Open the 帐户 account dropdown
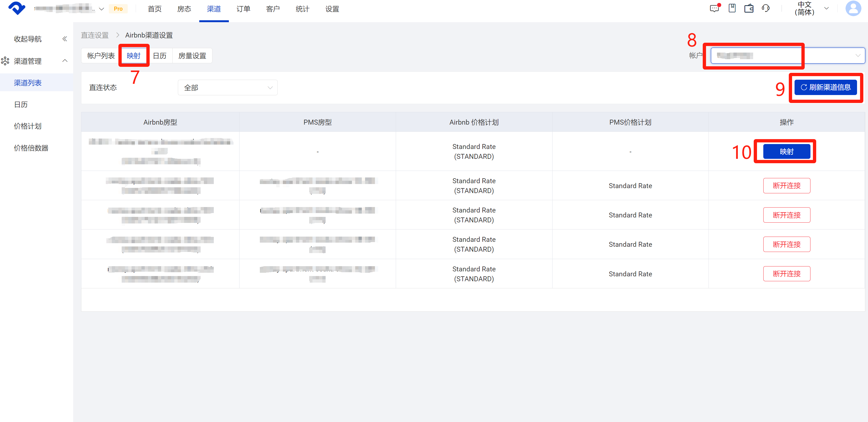 787,56
